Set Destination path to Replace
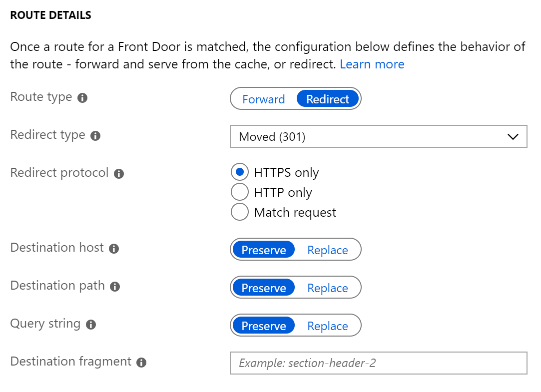This screenshot has width=541, height=392. pos(327,287)
